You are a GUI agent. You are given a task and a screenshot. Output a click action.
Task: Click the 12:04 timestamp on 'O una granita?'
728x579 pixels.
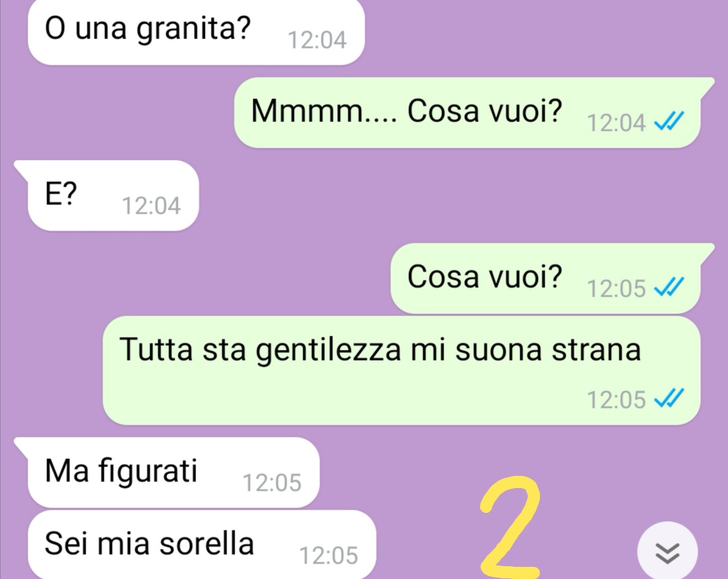pos(317,40)
